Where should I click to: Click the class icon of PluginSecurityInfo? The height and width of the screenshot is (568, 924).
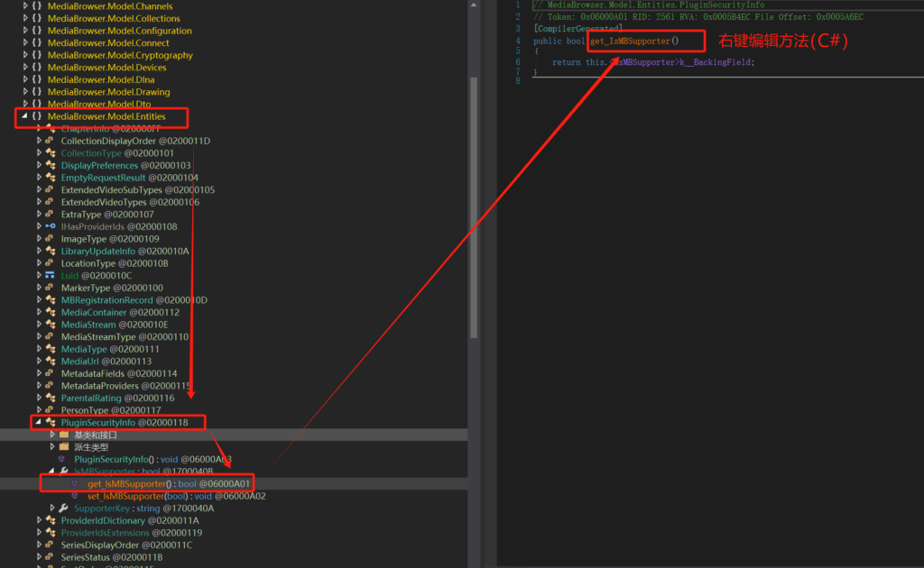point(51,423)
